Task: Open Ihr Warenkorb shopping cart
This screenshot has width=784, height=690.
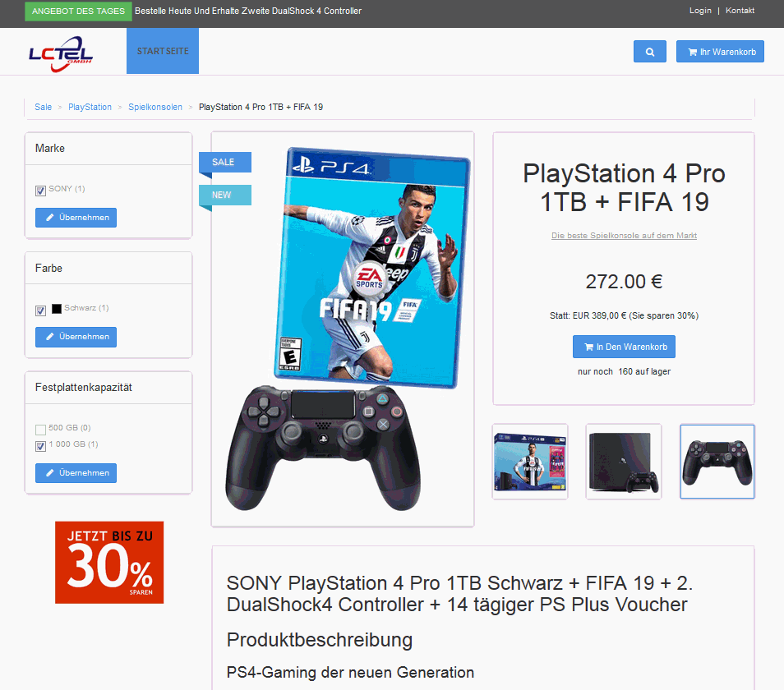Action: coord(720,52)
